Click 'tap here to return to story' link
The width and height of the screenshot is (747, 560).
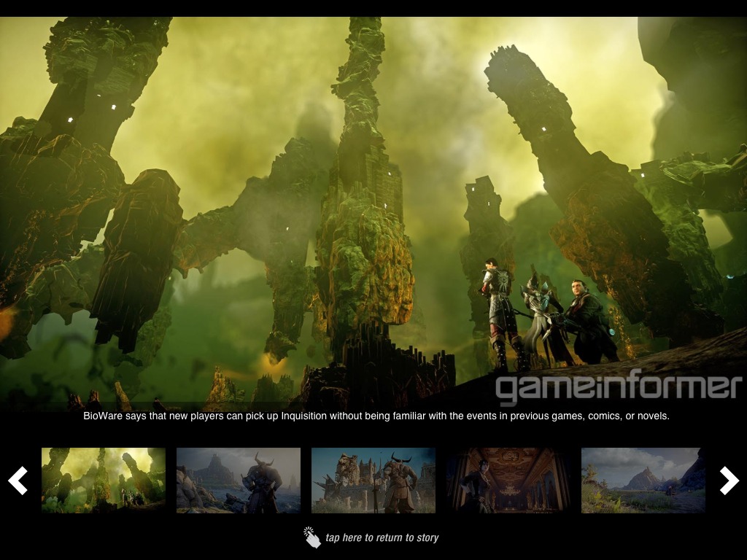coord(382,538)
